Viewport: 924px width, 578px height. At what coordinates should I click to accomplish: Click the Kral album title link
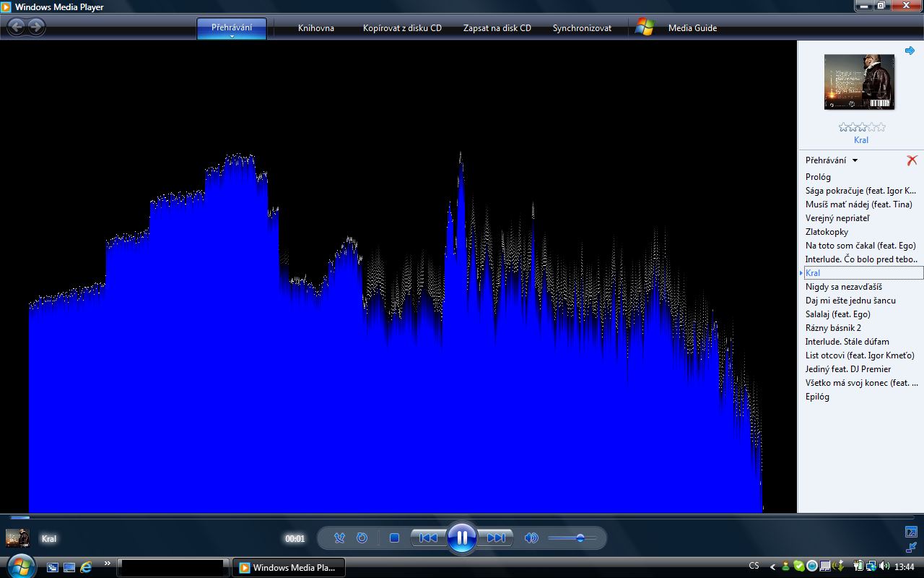tap(861, 140)
